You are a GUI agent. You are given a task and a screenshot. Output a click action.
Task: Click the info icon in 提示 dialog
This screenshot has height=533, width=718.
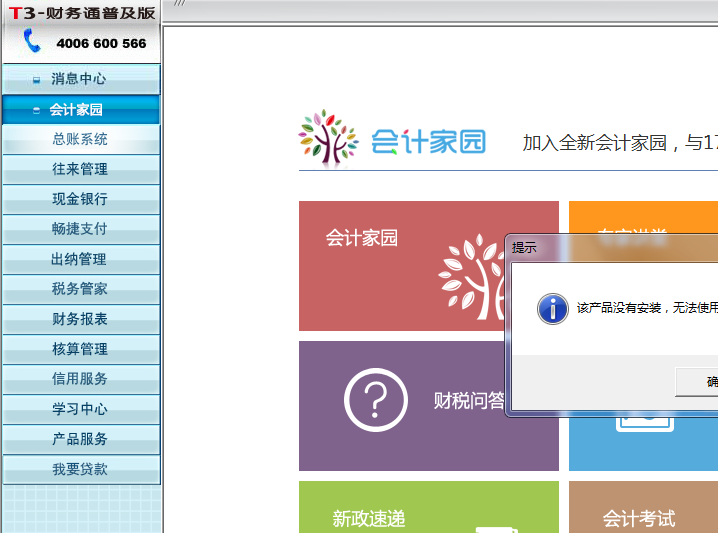(553, 309)
